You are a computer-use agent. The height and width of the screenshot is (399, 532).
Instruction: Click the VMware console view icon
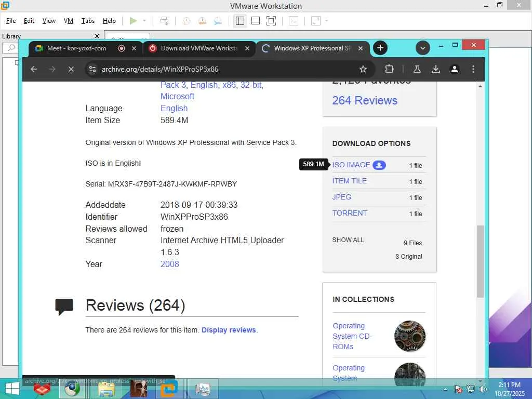pyautogui.click(x=294, y=21)
